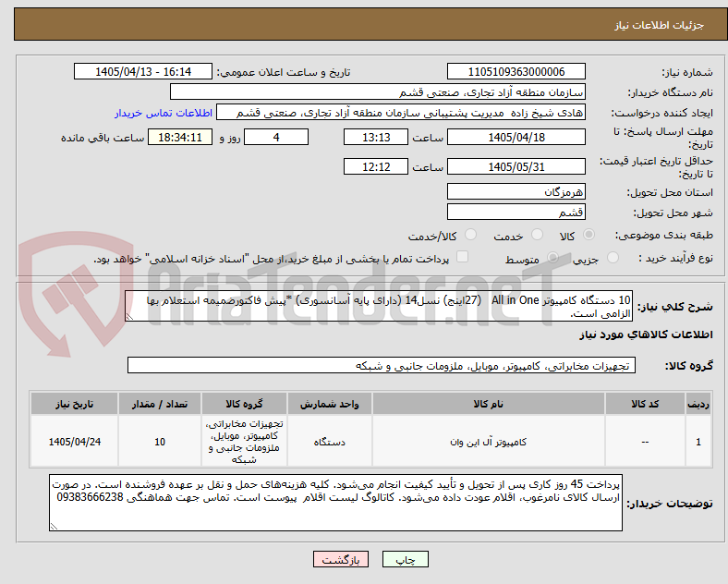Click the بازگشت back button
Viewport: 728px width, 584px height.
(341, 559)
